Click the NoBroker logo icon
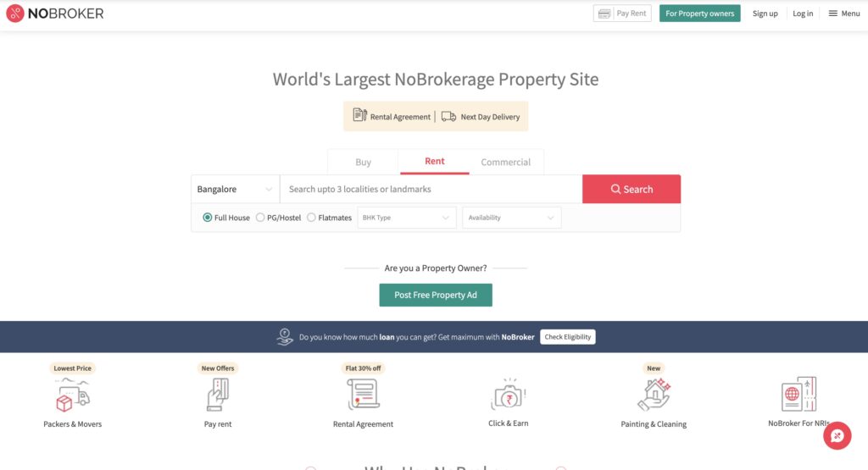The width and height of the screenshot is (868, 470). (x=14, y=14)
